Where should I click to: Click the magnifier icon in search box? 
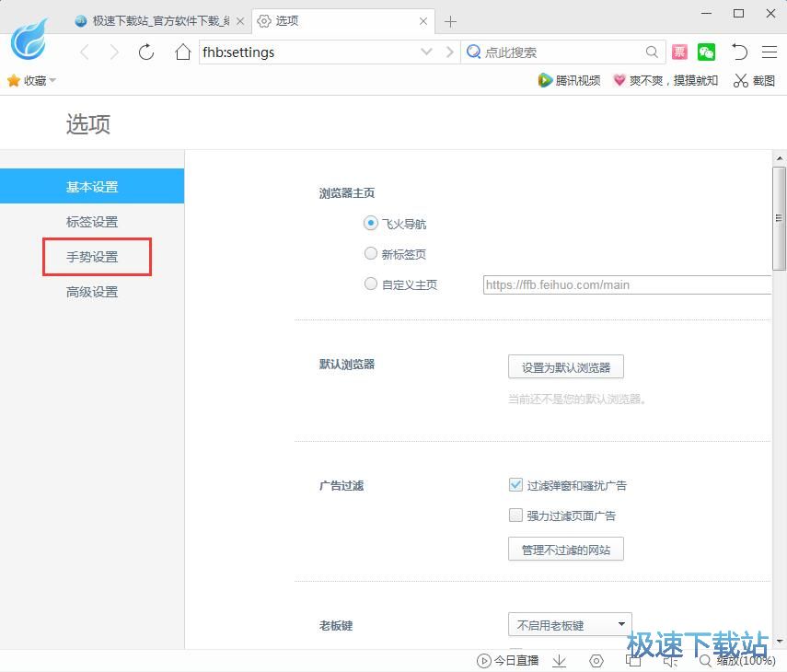[x=652, y=52]
